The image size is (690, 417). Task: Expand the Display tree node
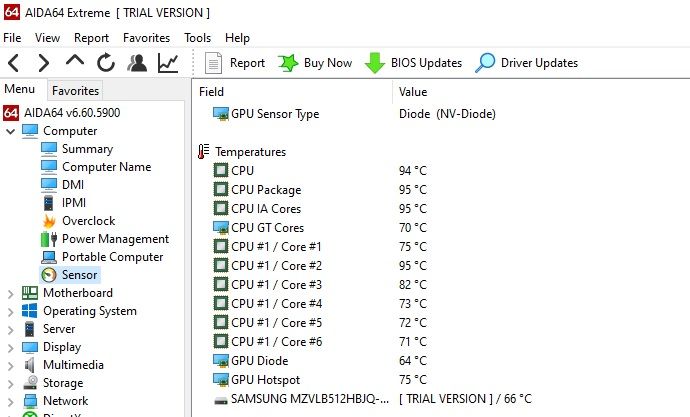(x=11, y=348)
